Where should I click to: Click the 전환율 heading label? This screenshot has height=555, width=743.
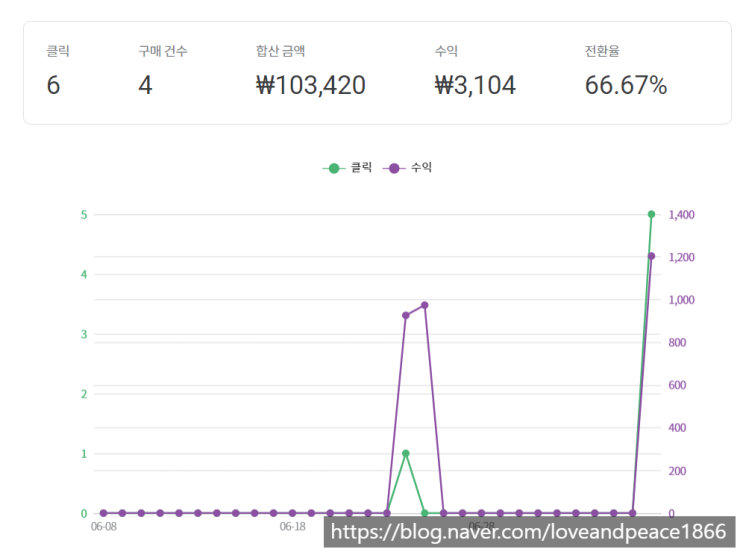[x=602, y=51]
